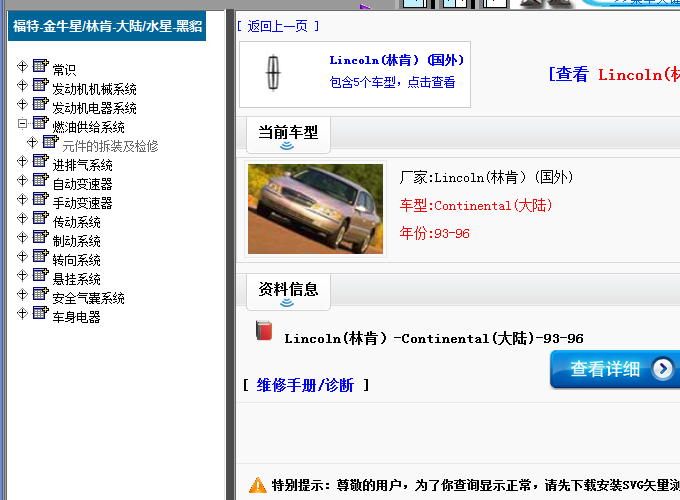Image resolution: width=680 pixels, height=500 pixels.
Task: Select 传动系统 in the tree
Action: click(x=76, y=222)
